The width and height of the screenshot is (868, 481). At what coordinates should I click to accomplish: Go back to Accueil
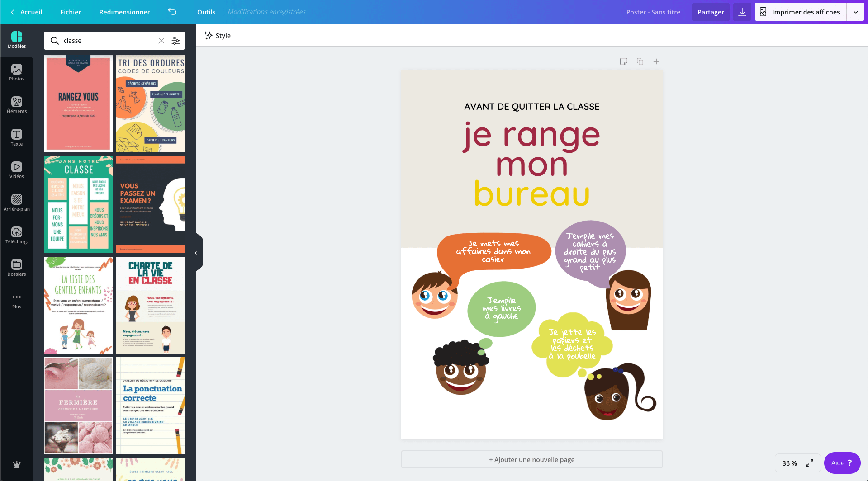coord(26,12)
